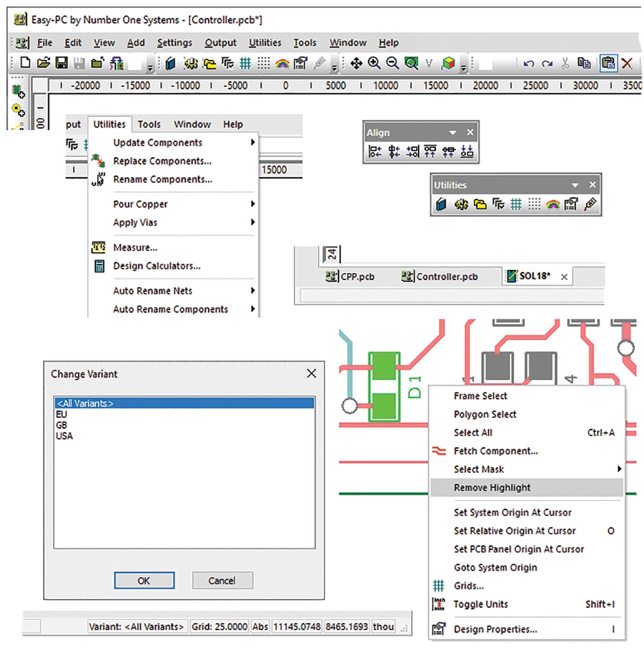
Task: Zoom in with the magnifier plus icon
Action: pos(374,63)
